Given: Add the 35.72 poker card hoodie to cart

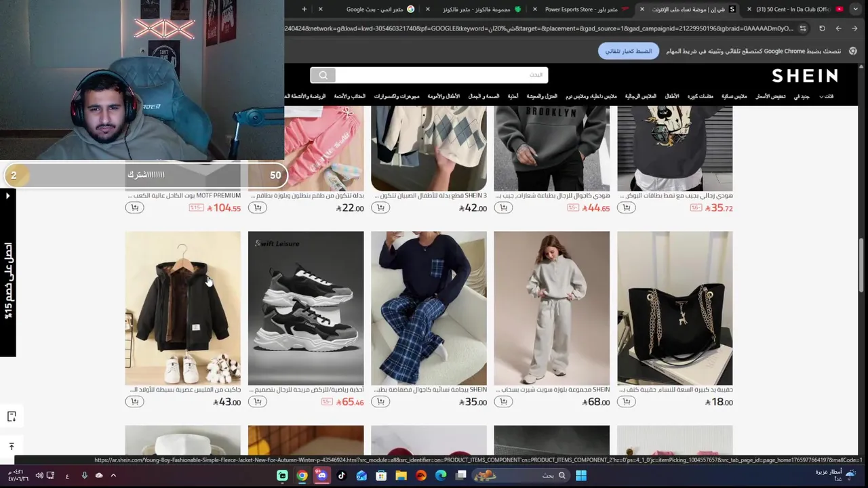Looking at the screenshot, I should click(x=626, y=207).
